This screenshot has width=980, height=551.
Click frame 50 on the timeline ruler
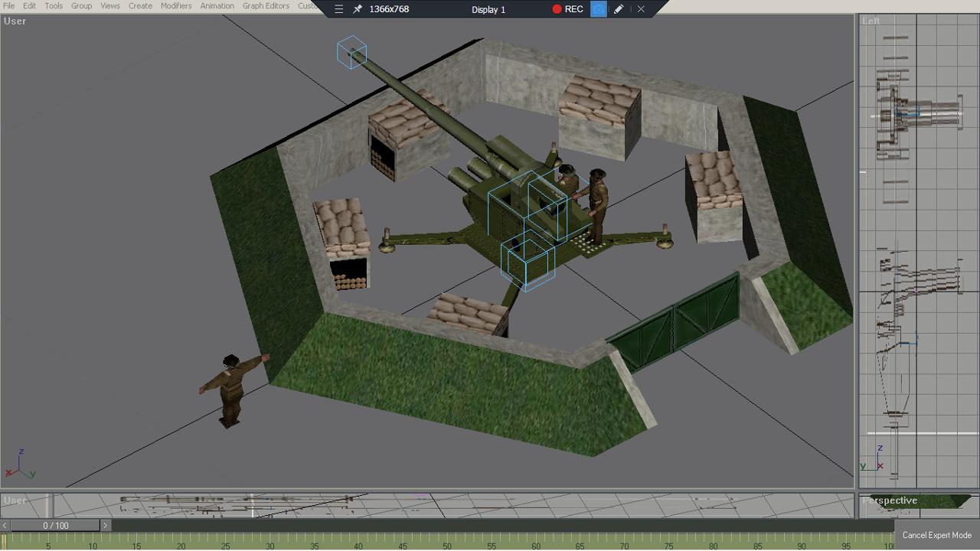click(x=447, y=545)
